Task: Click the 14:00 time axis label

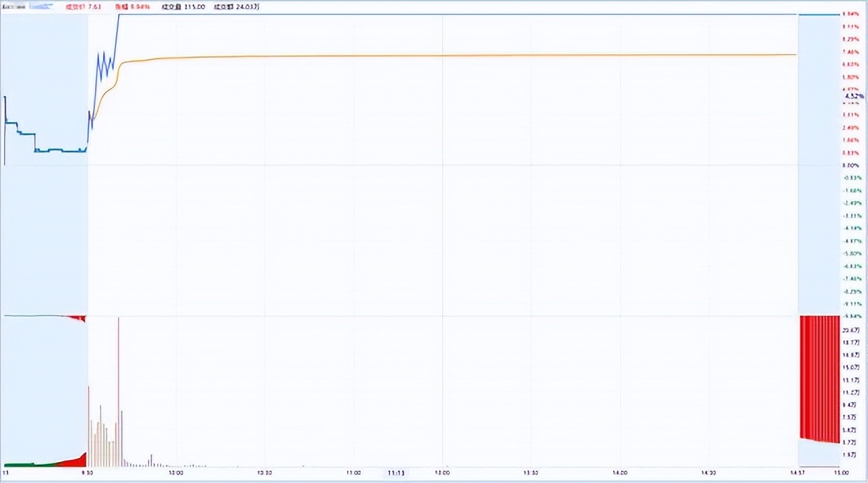Action: (x=619, y=472)
